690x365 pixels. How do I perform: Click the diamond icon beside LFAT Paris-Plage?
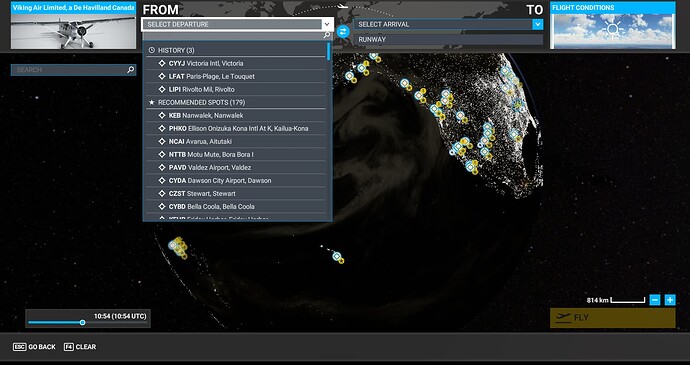162,76
